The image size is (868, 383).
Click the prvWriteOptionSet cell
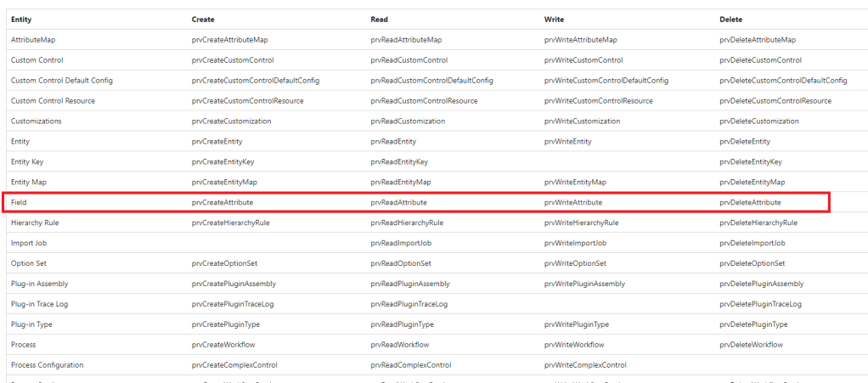point(575,263)
